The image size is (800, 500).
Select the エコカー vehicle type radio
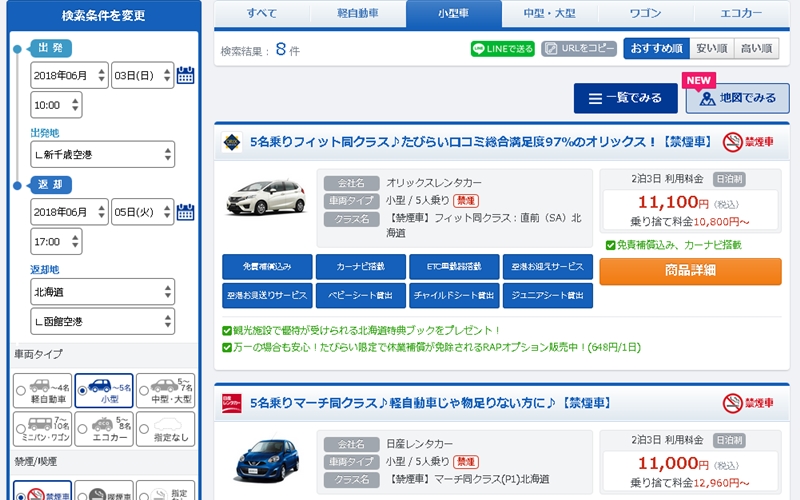click(x=104, y=430)
